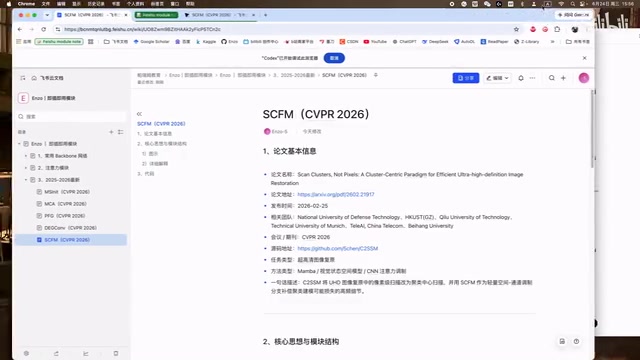
Task: Click the blue cancel button in the Codex debugging bar
Action: [334, 58]
